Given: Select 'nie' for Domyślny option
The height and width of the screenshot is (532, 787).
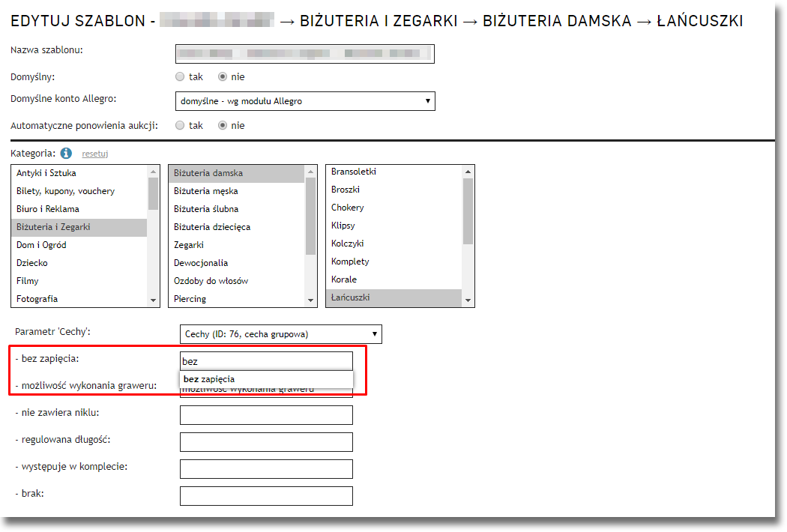Looking at the screenshot, I should (x=223, y=76).
